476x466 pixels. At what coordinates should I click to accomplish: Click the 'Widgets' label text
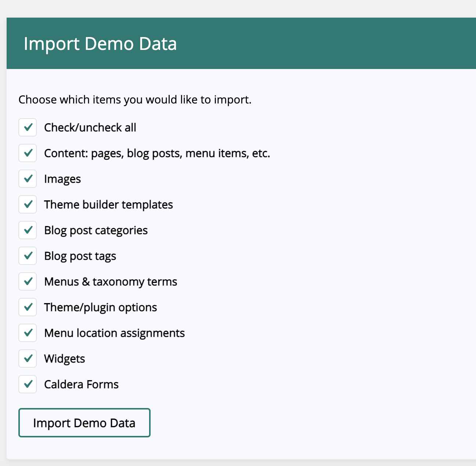pyautogui.click(x=64, y=359)
